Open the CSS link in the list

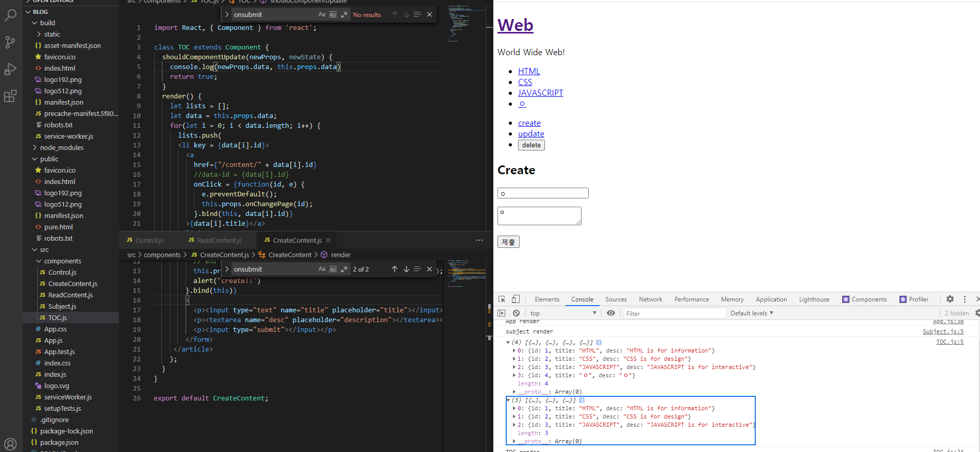(525, 82)
